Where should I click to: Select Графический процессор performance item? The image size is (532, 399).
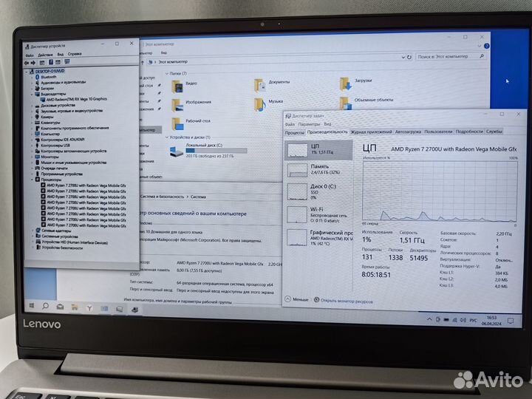point(318,237)
